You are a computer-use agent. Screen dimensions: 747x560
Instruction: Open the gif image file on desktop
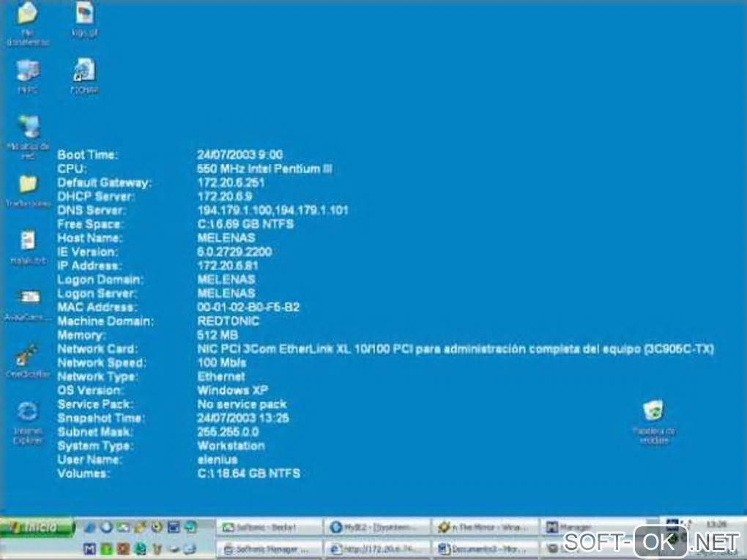click(84, 13)
